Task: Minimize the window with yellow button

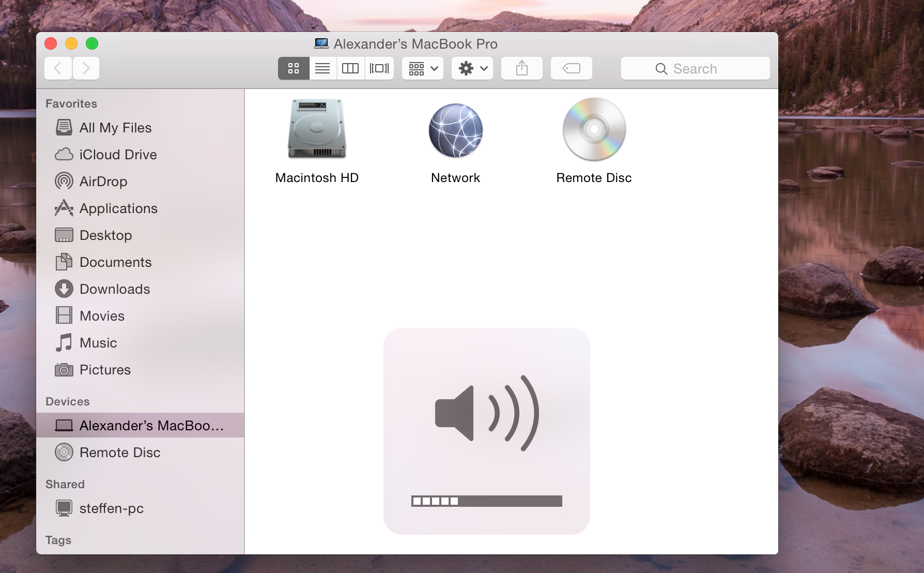Action: (x=71, y=43)
